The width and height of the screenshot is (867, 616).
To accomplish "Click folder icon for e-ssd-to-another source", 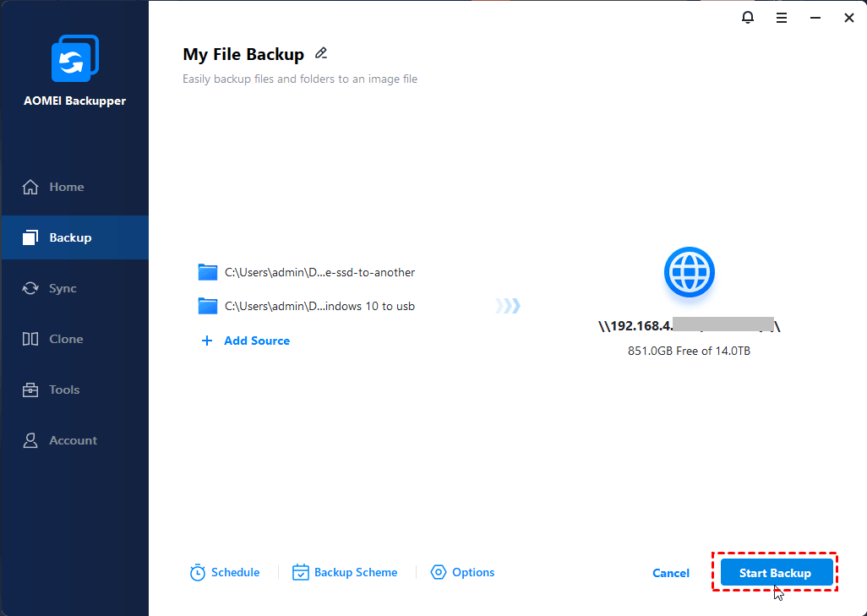I will pos(208,273).
